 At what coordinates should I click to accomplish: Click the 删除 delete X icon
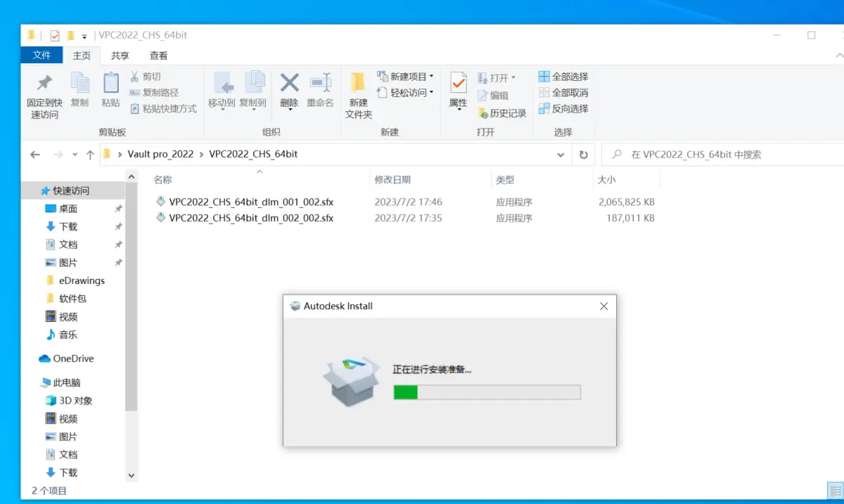click(x=289, y=82)
